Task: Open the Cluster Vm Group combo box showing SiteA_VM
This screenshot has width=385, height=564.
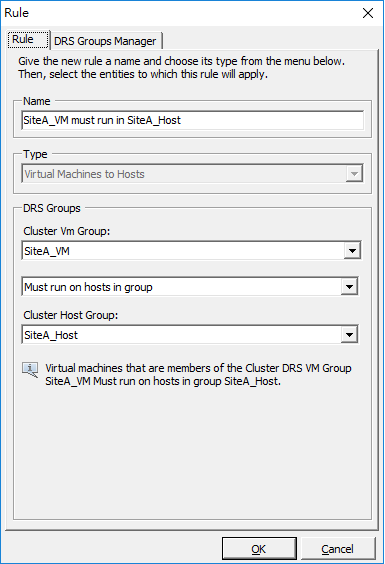Action: (x=191, y=251)
